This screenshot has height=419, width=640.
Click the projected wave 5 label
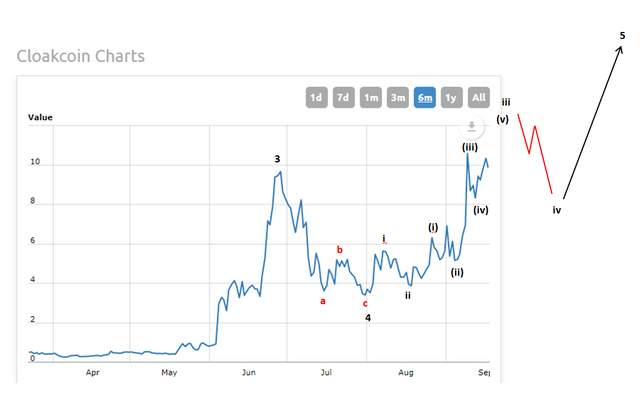pos(622,36)
